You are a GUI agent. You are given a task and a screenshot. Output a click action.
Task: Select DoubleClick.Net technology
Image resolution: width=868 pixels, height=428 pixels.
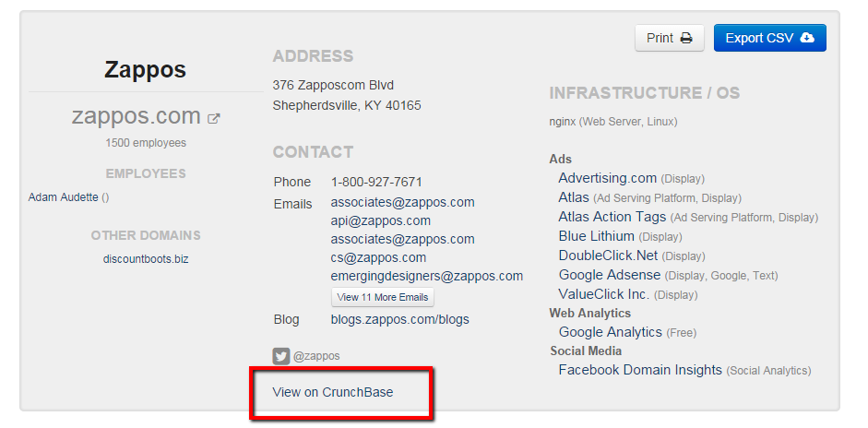[608, 256]
